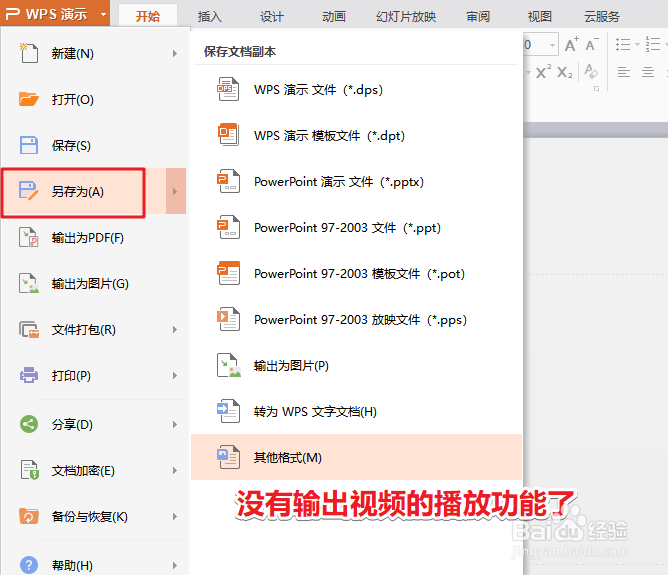Apply superscript formatting
Image resolution: width=668 pixels, height=575 pixels.
[x=543, y=72]
